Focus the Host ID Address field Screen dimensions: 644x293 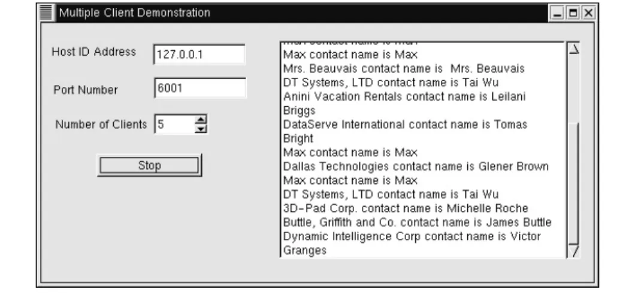click(x=199, y=55)
